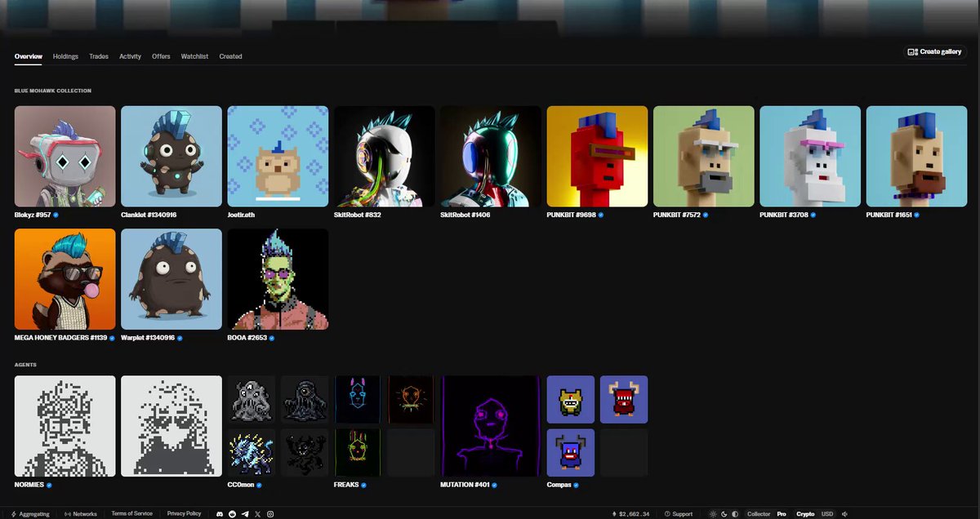The width and height of the screenshot is (980, 519).
Task: Set price display to USD
Action: pos(827,514)
